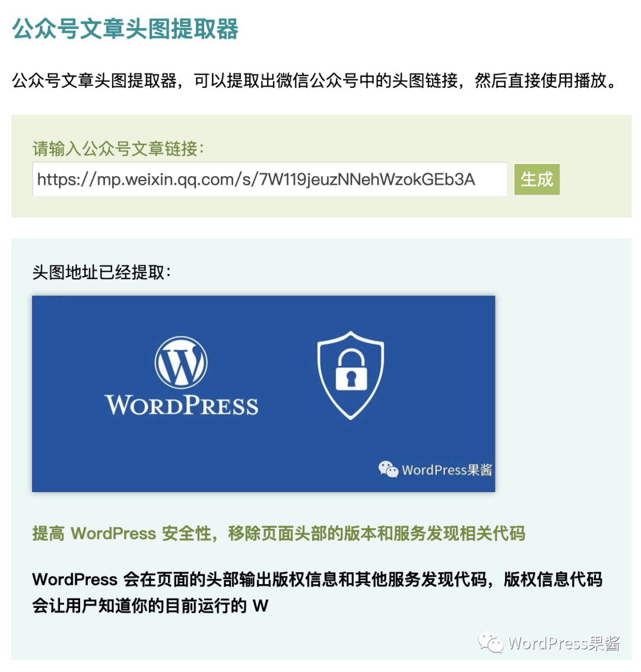The width and height of the screenshot is (641, 672).
Task: Click empty blue area right of the shield
Action: 442,377
